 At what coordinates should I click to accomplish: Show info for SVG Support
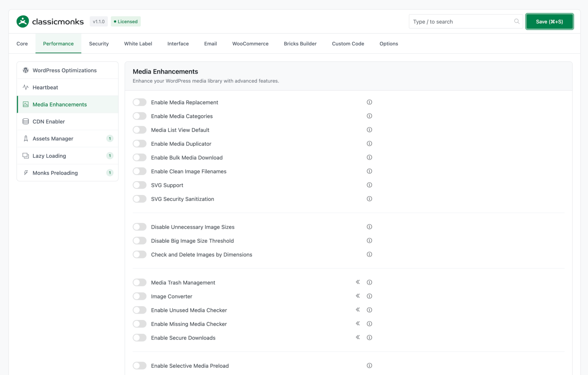point(369,185)
